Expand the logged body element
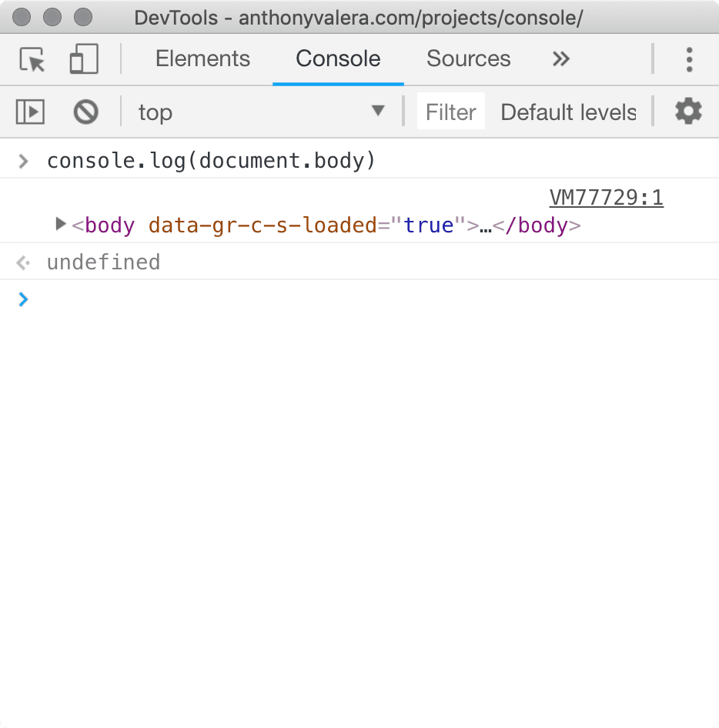This screenshot has width=719, height=728. (x=60, y=225)
